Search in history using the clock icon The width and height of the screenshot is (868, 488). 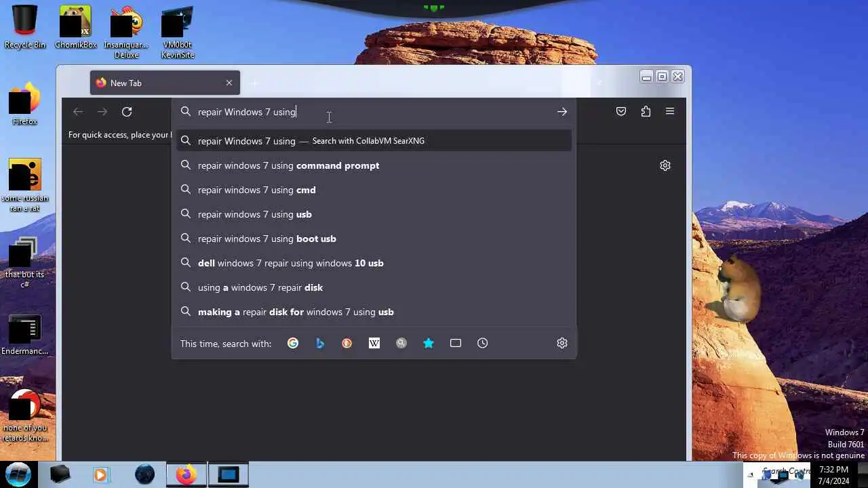(x=483, y=343)
